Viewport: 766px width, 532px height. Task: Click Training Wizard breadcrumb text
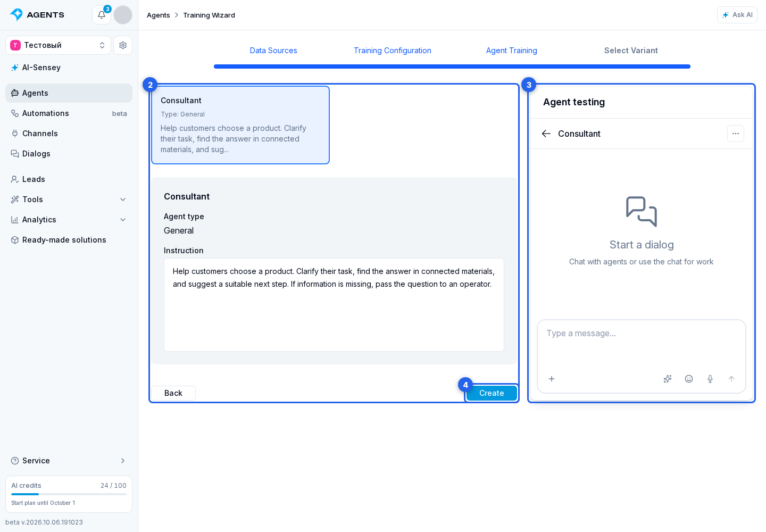pos(209,15)
